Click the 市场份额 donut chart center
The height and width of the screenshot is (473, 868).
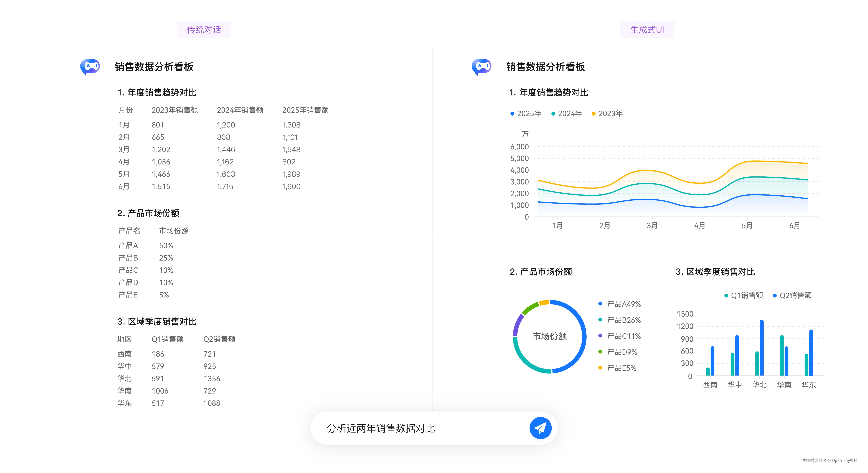click(550, 336)
